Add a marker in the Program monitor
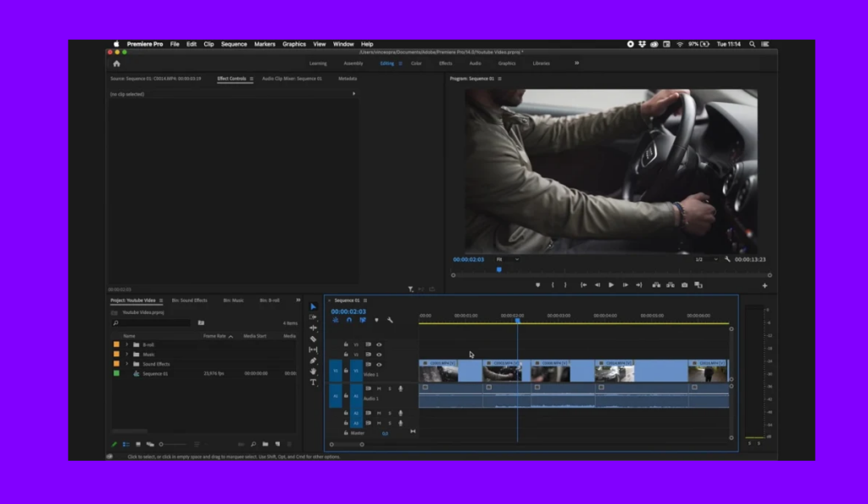 click(537, 285)
